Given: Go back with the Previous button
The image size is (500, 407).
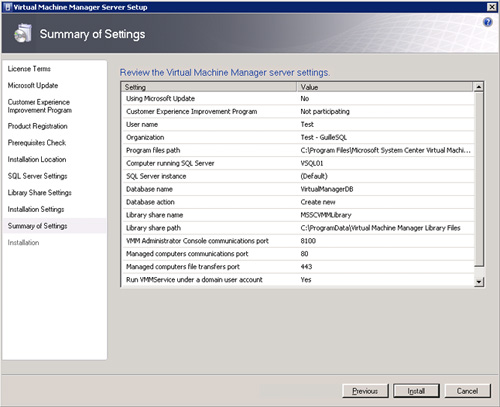Looking at the screenshot, I should 365,391.
